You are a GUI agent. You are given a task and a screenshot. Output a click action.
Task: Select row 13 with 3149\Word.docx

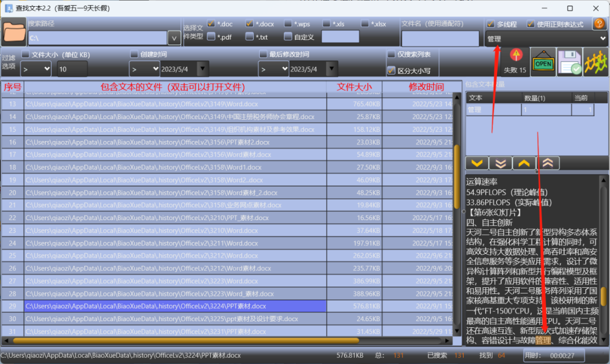(x=227, y=104)
